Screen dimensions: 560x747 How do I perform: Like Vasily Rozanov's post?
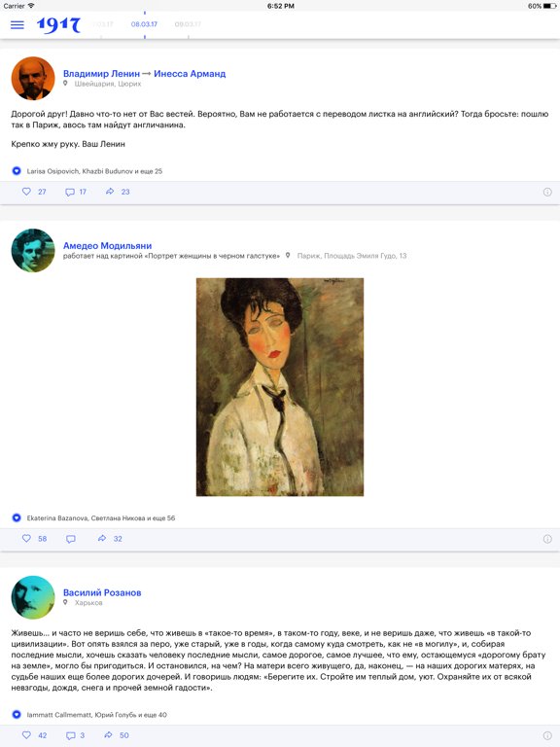tap(26, 735)
